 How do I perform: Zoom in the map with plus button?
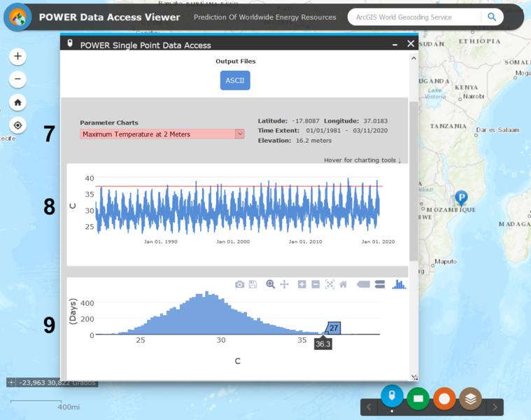(17, 56)
